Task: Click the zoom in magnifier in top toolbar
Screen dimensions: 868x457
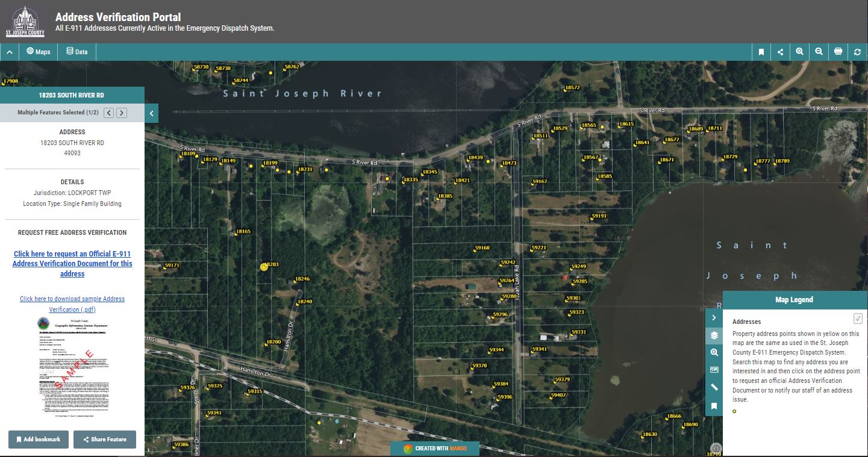Action: pyautogui.click(x=799, y=52)
